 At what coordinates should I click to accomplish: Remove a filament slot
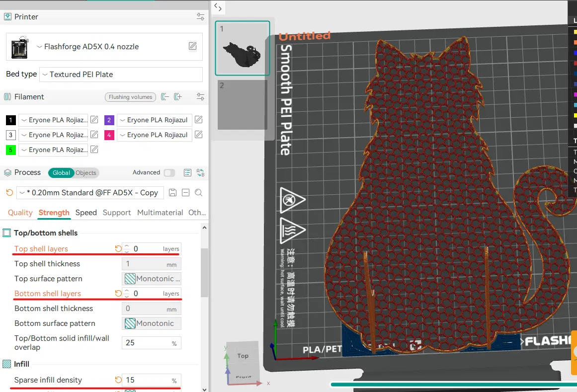pos(165,97)
